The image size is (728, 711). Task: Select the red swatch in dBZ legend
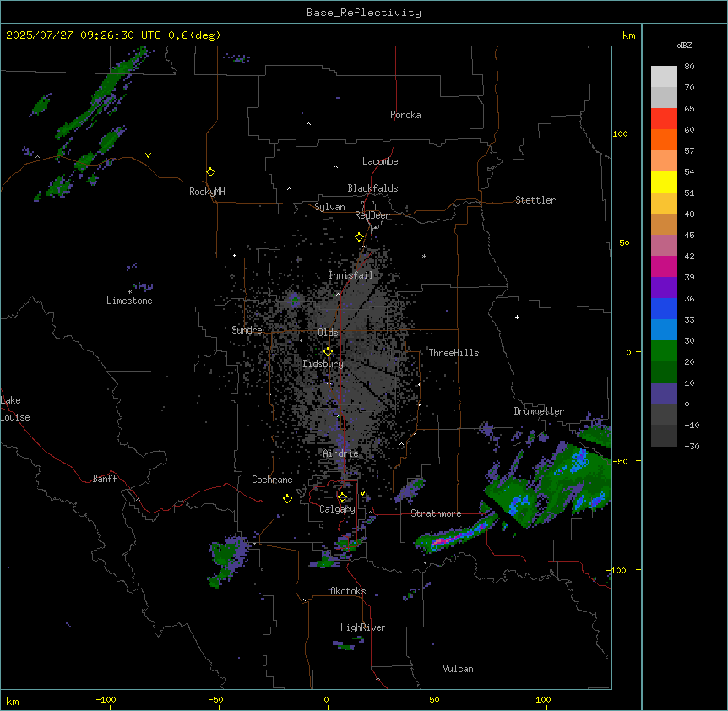664,119
